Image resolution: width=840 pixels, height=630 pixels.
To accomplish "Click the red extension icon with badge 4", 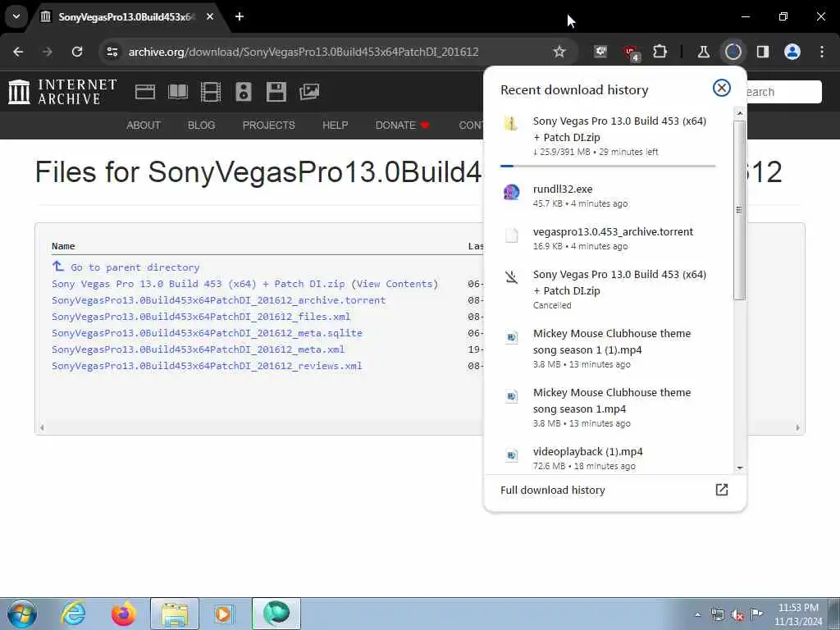I will pyautogui.click(x=631, y=52).
